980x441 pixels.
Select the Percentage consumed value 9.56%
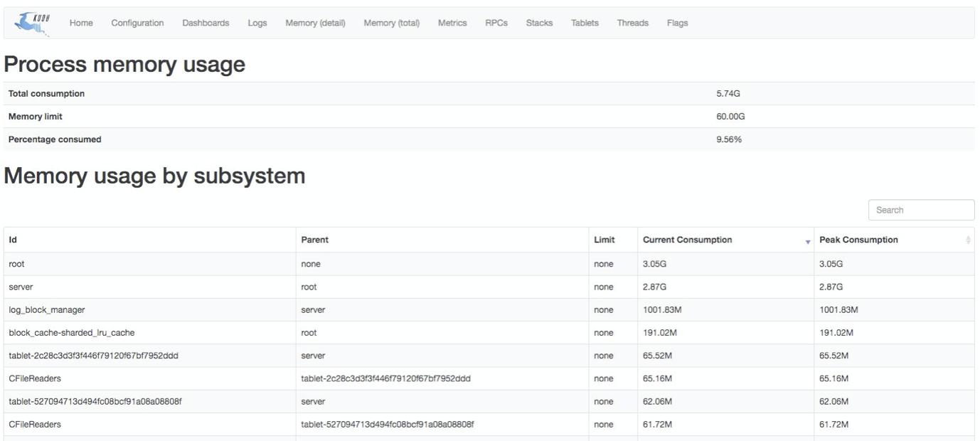[729, 139]
